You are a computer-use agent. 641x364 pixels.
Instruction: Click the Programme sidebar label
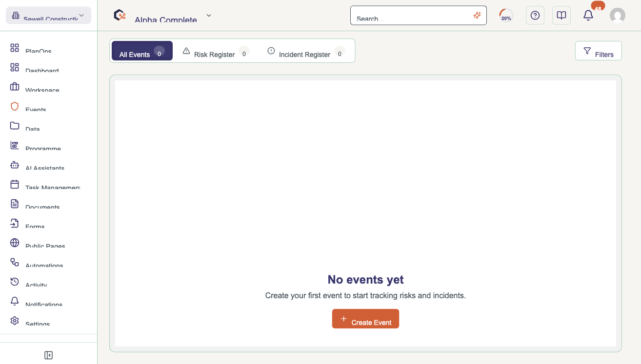[43, 148]
